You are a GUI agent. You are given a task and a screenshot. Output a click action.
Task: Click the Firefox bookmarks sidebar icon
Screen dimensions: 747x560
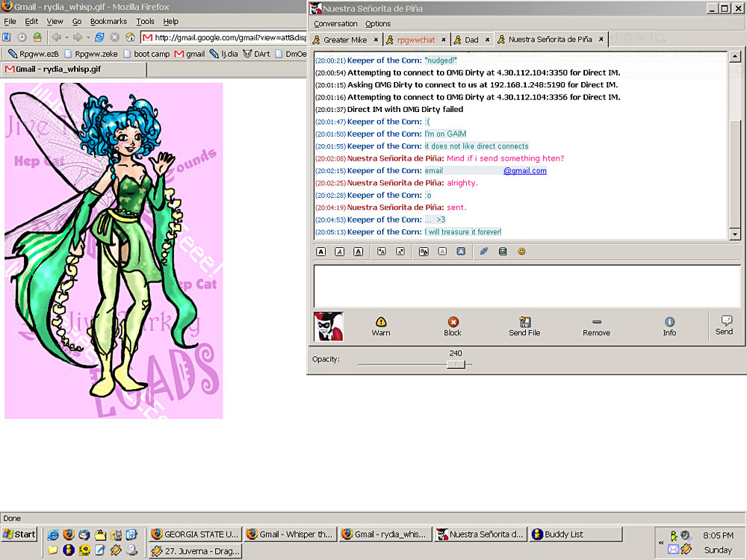[x=7, y=37]
